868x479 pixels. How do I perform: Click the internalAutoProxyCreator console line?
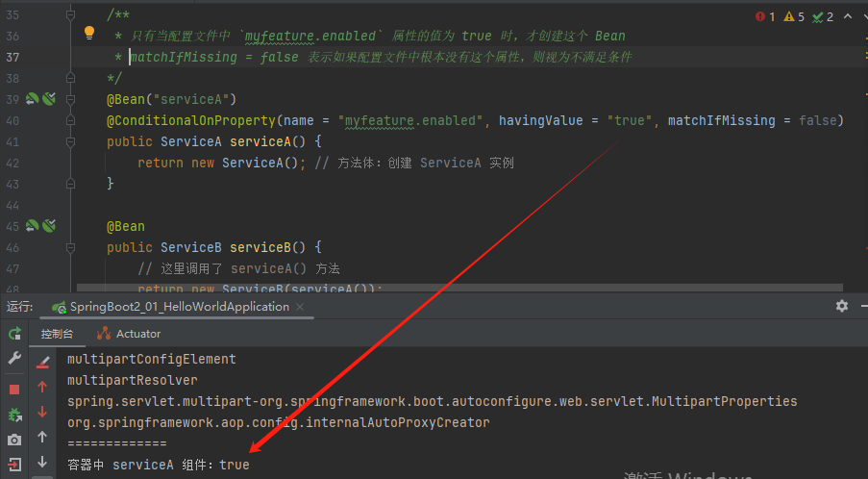(x=279, y=422)
